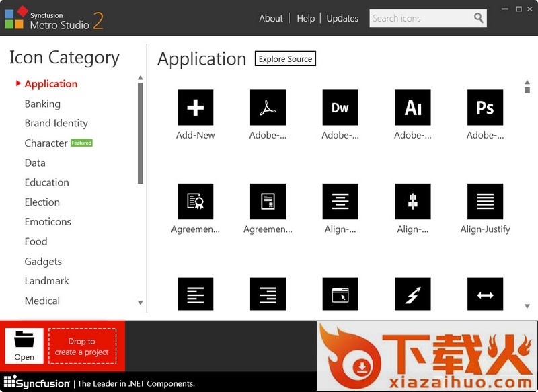Click the Syncfusion Metro Studio logo
Viewport: 538px width, 392px height.
click(x=54, y=18)
